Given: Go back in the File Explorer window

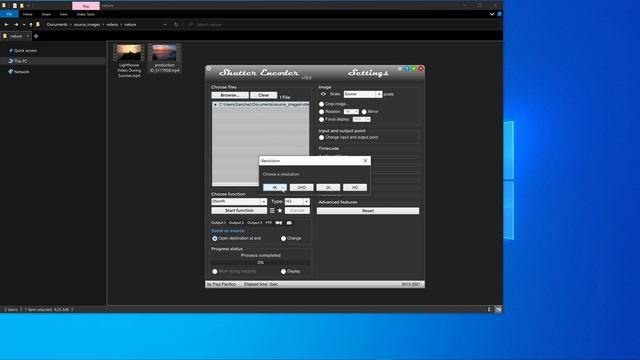Looking at the screenshot, I should (x=7, y=24).
